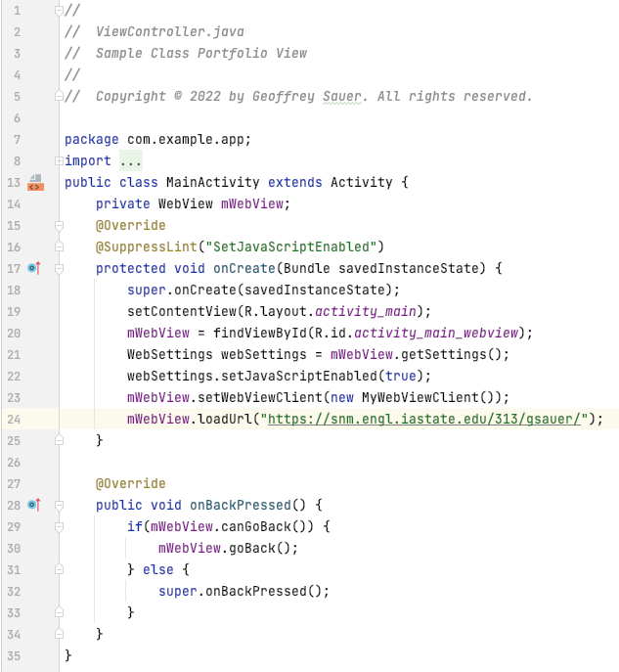
Task: Click "Sample Class Portfolio View" comment text
Action: (x=201, y=53)
